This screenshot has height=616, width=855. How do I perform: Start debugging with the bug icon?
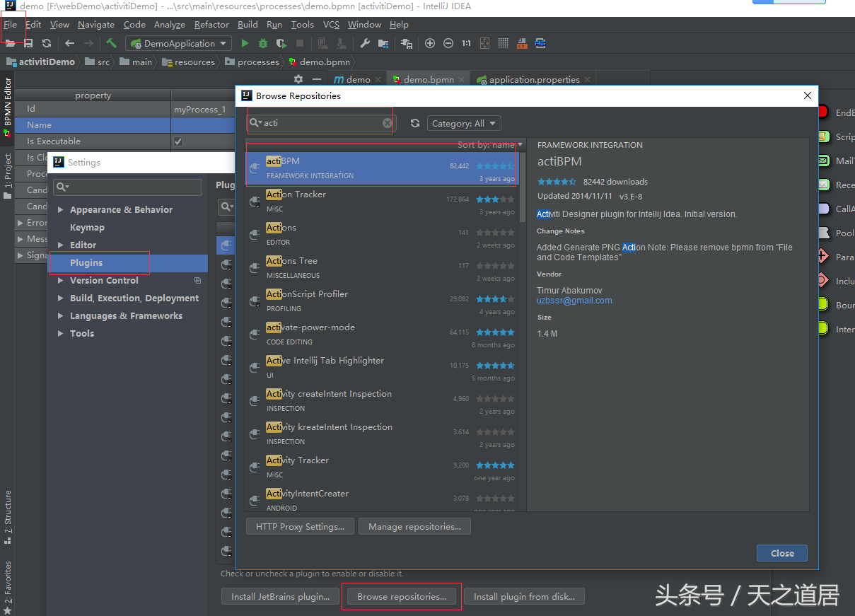262,42
